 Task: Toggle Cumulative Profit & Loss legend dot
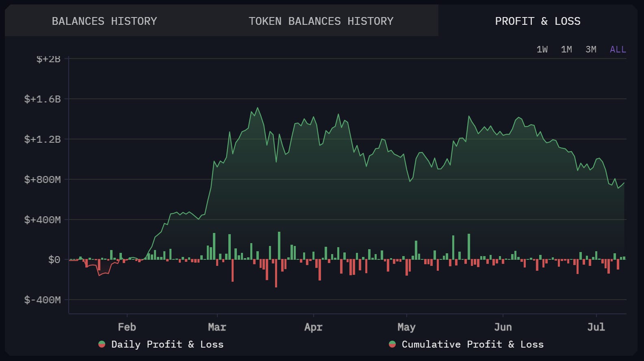coord(392,344)
